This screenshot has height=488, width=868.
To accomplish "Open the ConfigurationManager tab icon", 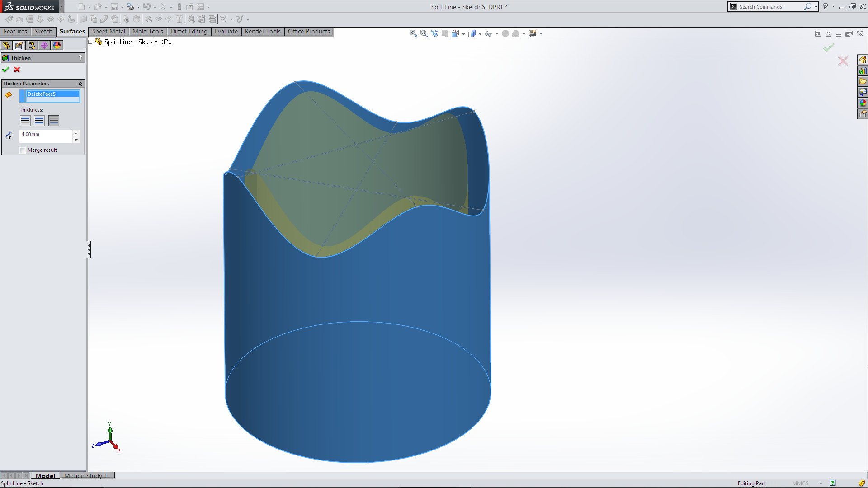I will pyautogui.click(x=32, y=45).
